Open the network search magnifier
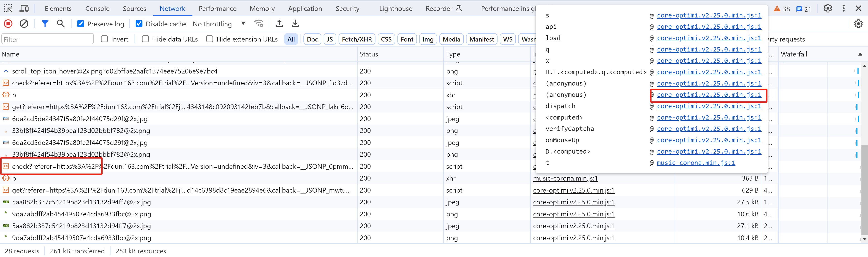The image size is (868, 257). 61,24
